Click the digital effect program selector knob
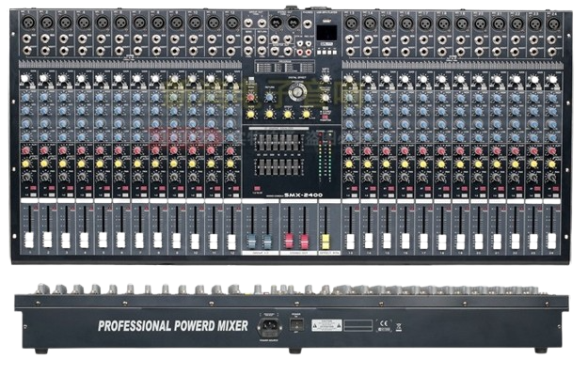588x375 pixels. click(297, 91)
